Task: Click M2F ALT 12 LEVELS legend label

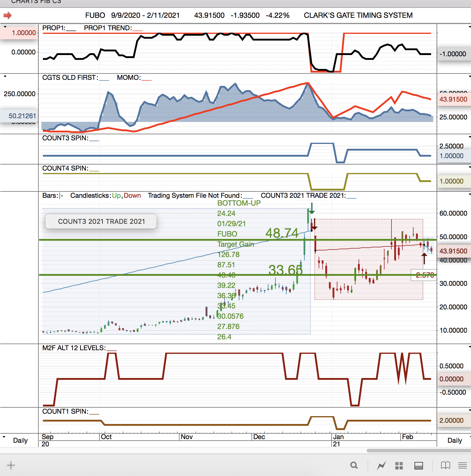Action: click(x=74, y=348)
